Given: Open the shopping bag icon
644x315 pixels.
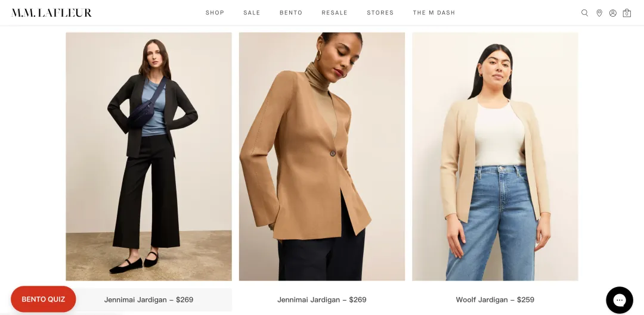Looking at the screenshot, I should (x=627, y=13).
